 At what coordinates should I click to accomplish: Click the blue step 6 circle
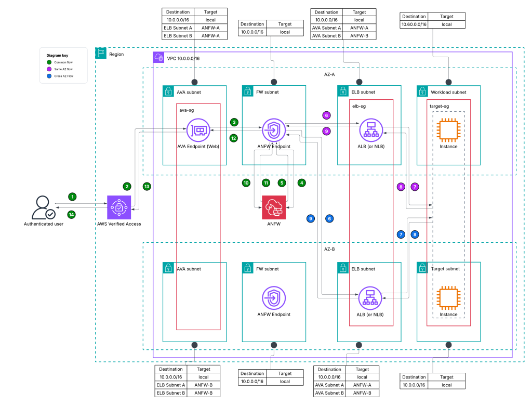(329, 219)
